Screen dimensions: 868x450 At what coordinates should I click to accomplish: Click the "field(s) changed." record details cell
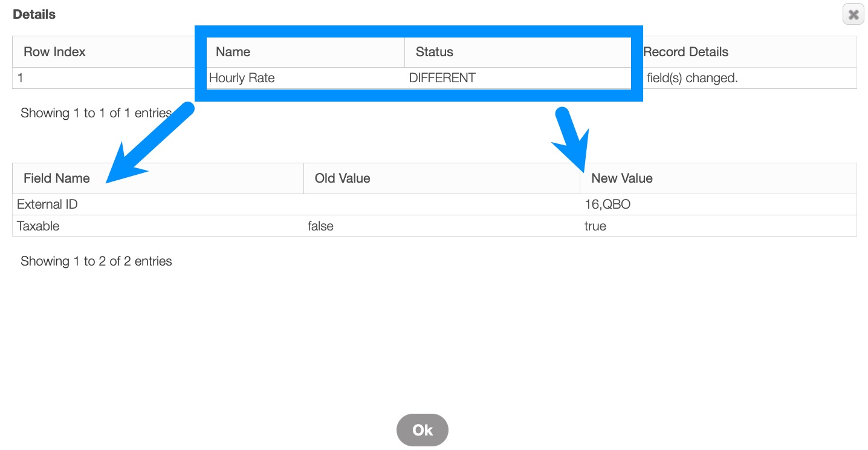(692, 78)
